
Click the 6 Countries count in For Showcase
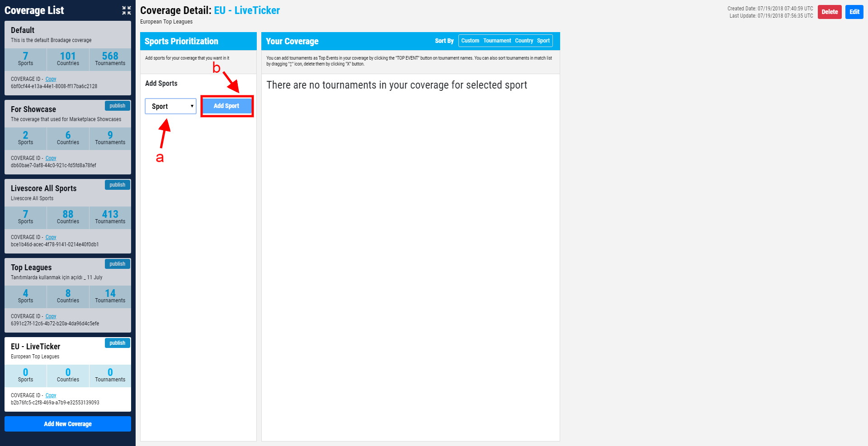(68, 138)
